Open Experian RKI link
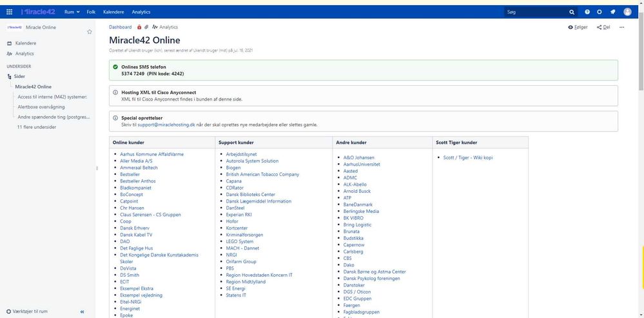644x318 pixels. (240, 214)
